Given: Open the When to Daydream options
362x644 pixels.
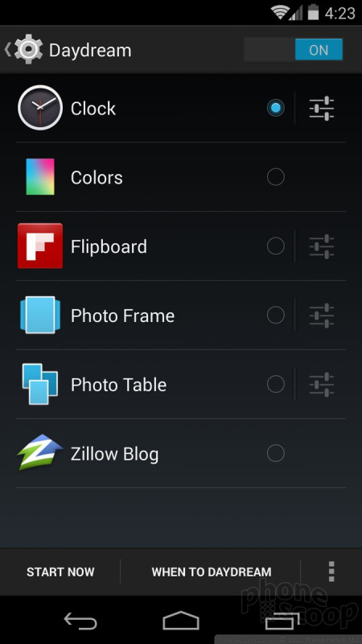Looking at the screenshot, I should point(212,572).
